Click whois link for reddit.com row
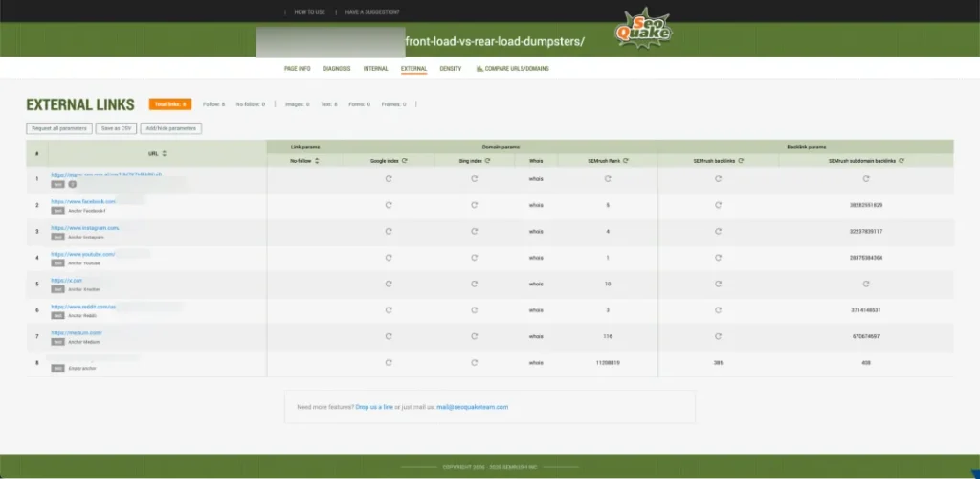Viewport: 980px width, 479px height. click(536, 309)
